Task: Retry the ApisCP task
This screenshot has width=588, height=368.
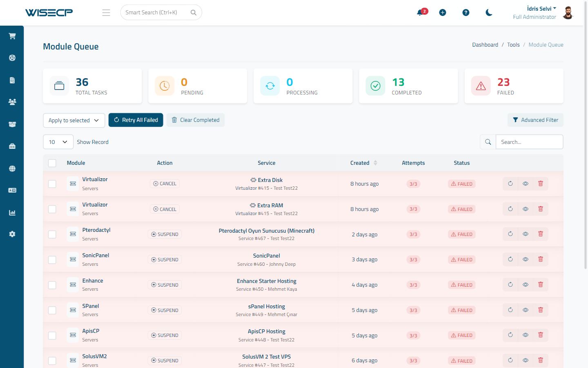Action: point(510,335)
